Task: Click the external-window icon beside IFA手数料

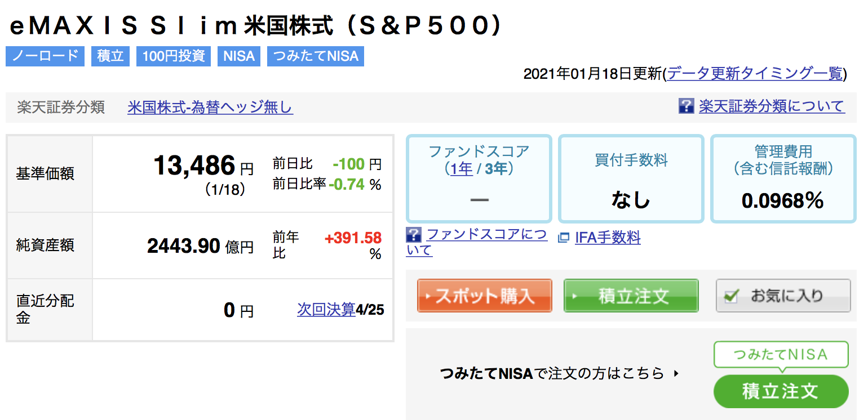Action: point(564,238)
